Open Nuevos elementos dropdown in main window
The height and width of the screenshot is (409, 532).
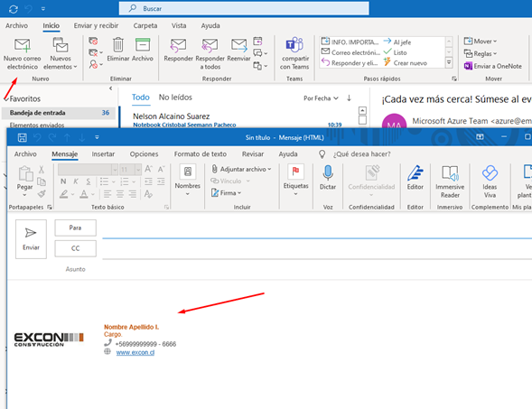coord(61,53)
